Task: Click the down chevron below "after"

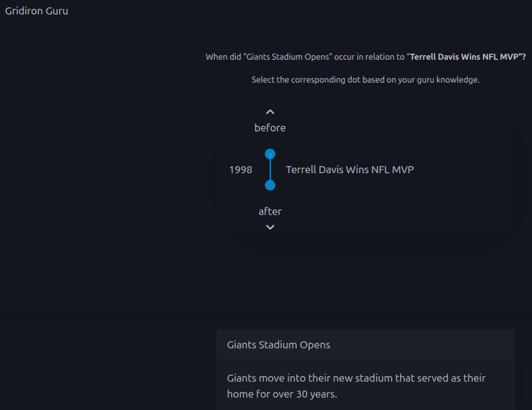Action: pos(270,227)
